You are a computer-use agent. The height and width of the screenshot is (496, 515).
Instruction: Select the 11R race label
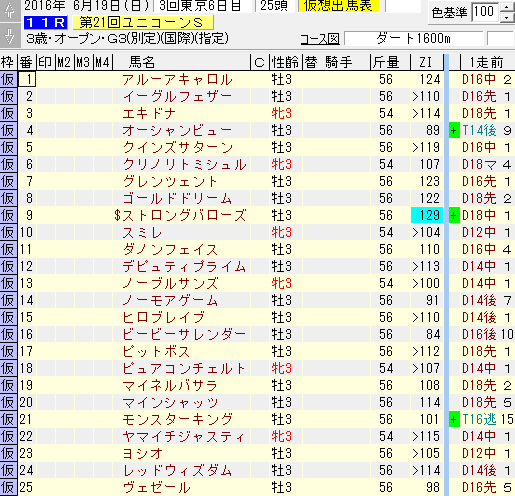tap(46, 23)
